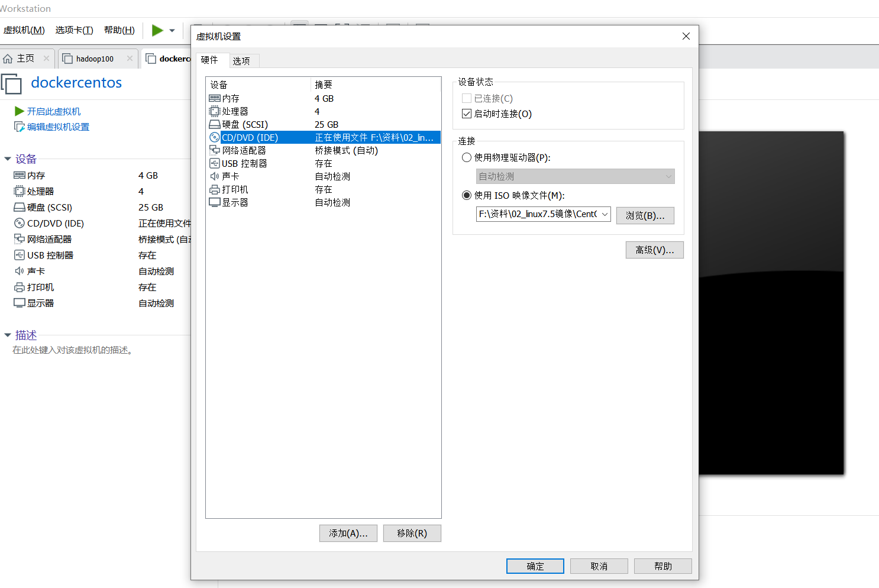Click the 显示器 icon in the main window
Viewport: 879px width, 588px height.
20,303
